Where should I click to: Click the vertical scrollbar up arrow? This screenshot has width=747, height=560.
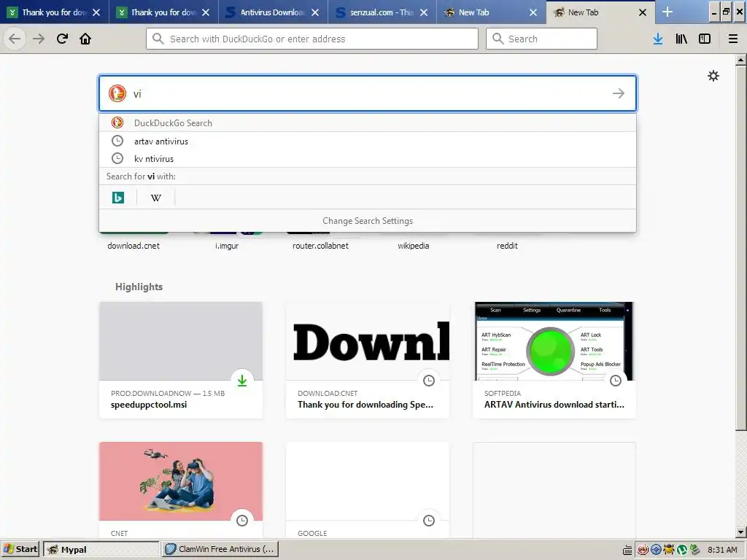(x=741, y=60)
